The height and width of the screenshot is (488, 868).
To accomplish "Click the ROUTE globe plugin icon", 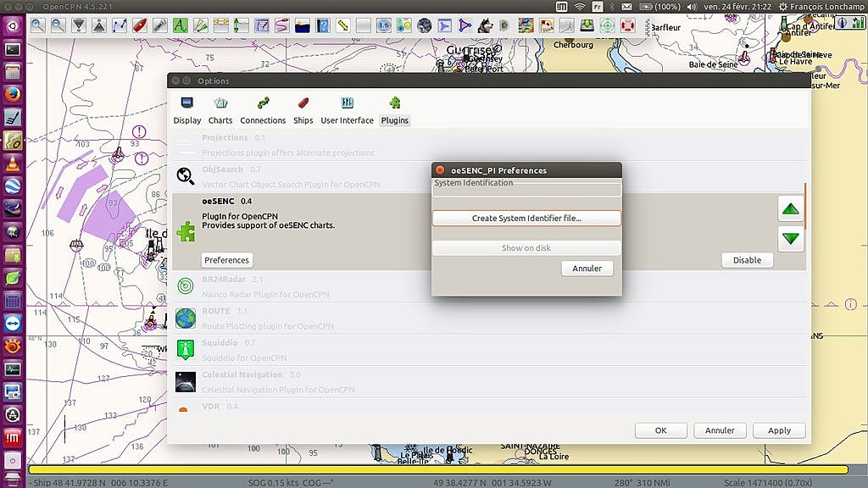I will pos(186,319).
